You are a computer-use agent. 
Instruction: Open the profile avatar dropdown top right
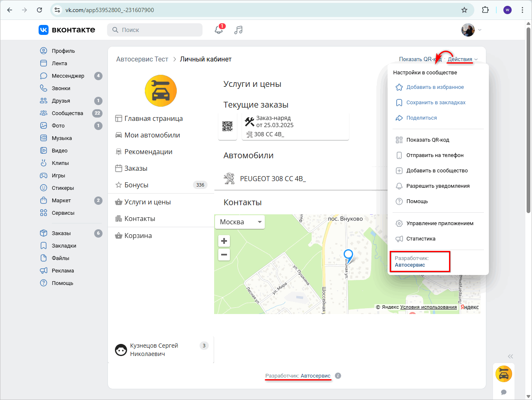tap(468, 29)
